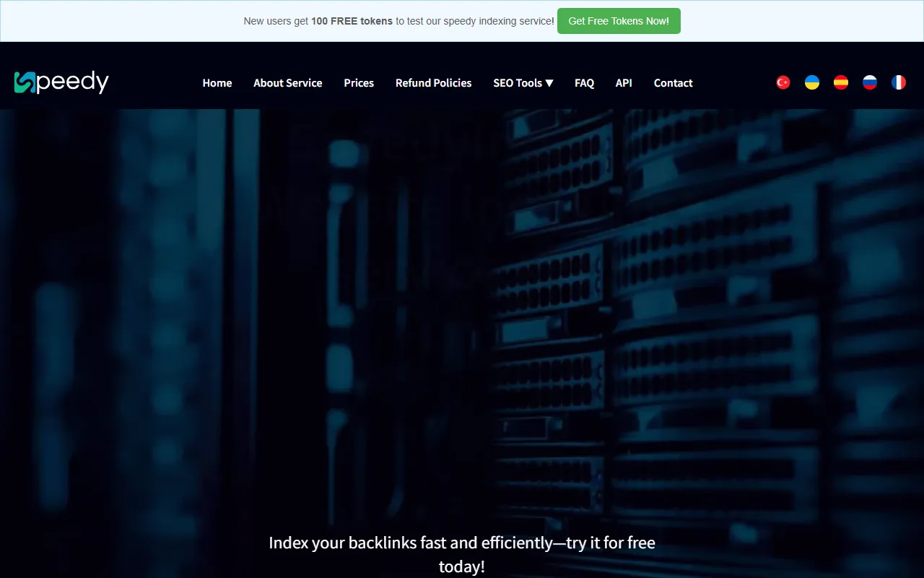Navigate to the FAQ section
The image size is (924, 578).
coord(584,83)
